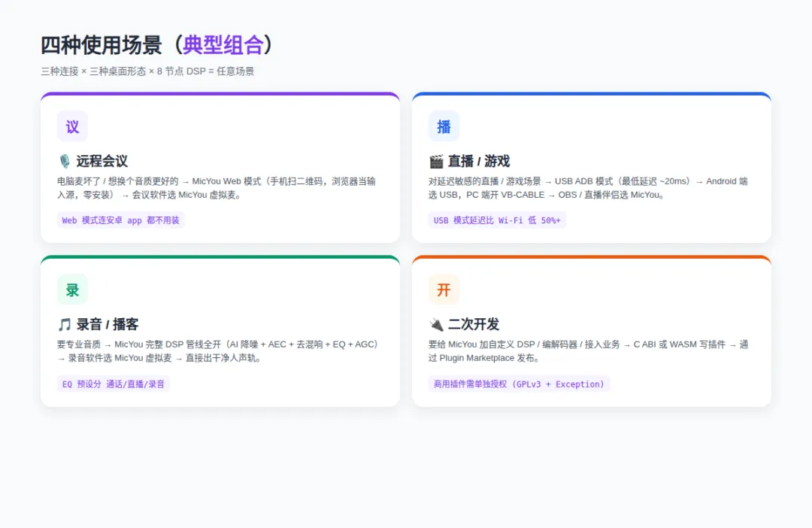Select the 二次开发 card heading
This screenshot has height=528, width=812.
tap(474, 324)
